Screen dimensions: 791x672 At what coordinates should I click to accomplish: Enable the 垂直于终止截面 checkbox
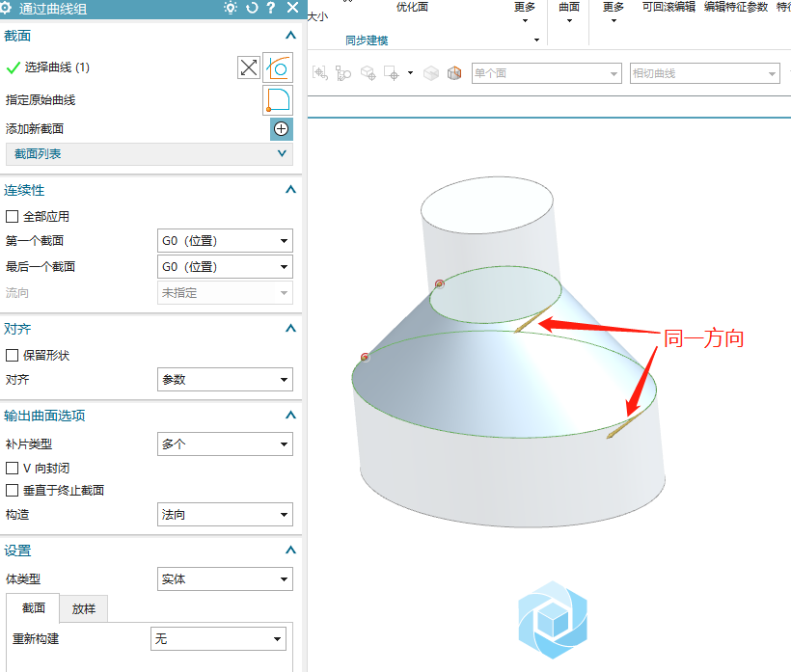click(13, 491)
